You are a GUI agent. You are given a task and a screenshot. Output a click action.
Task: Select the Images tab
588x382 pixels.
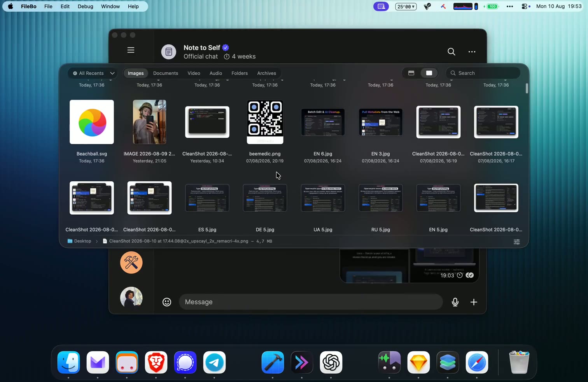(x=136, y=73)
